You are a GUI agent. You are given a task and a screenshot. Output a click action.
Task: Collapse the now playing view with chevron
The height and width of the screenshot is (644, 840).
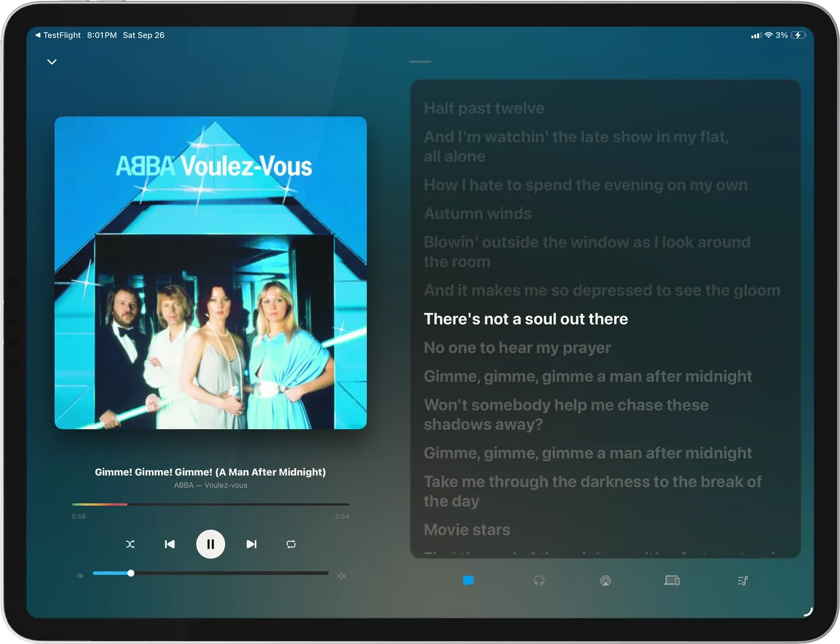[52, 62]
